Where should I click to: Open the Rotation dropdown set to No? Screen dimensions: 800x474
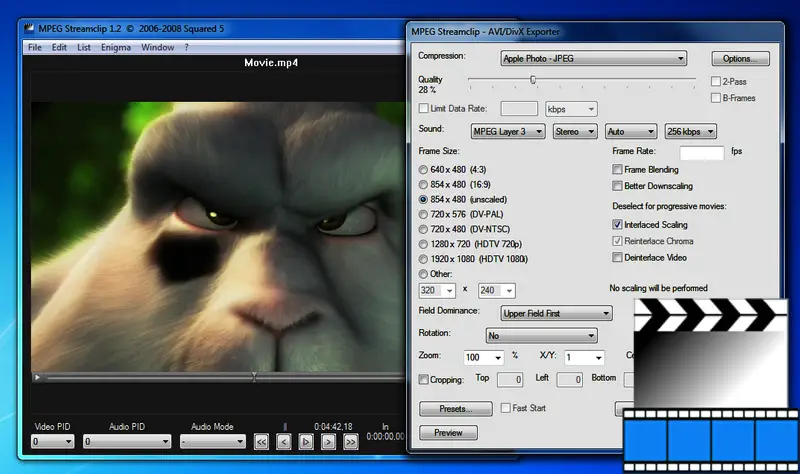click(x=541, y=336)
